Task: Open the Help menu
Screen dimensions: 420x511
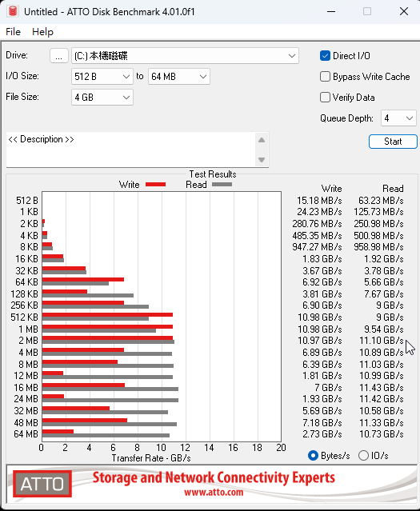Action: tap(42, 32)
